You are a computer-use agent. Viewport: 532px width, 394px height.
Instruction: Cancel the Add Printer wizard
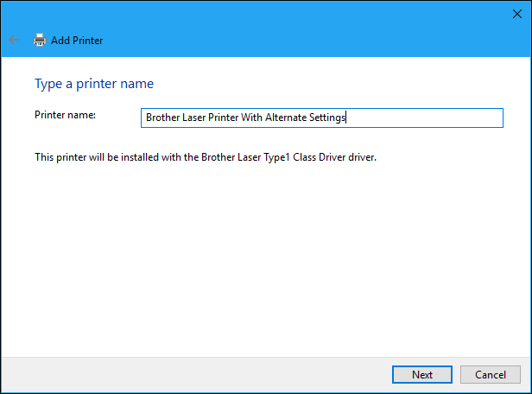pos(490,374)
